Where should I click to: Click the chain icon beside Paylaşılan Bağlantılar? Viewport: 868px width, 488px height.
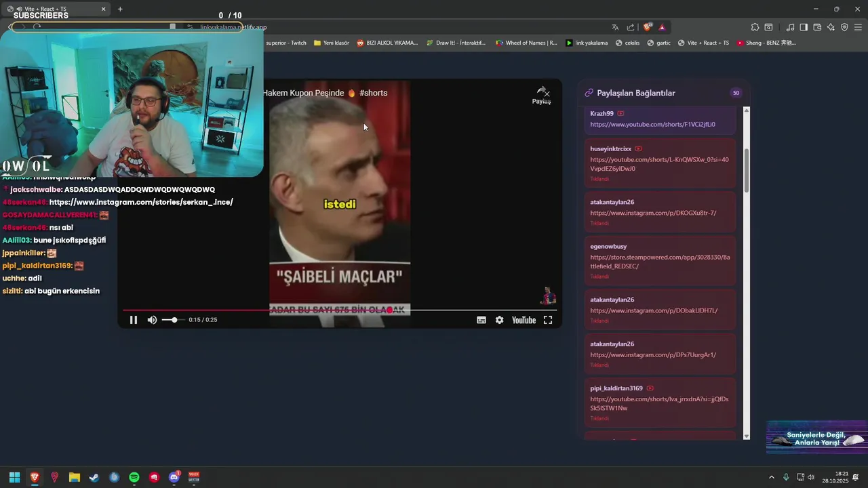[589, 93]
